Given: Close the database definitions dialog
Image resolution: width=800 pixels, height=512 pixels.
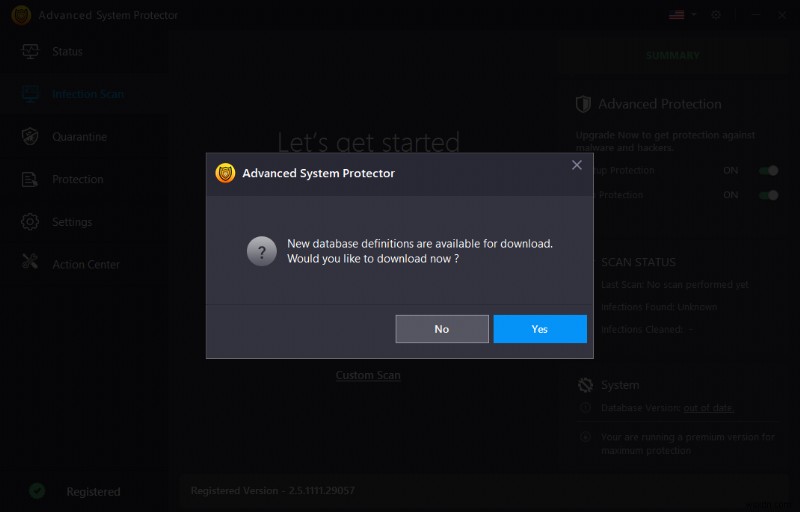Looking at the screenshot, I should coord(577,165).
